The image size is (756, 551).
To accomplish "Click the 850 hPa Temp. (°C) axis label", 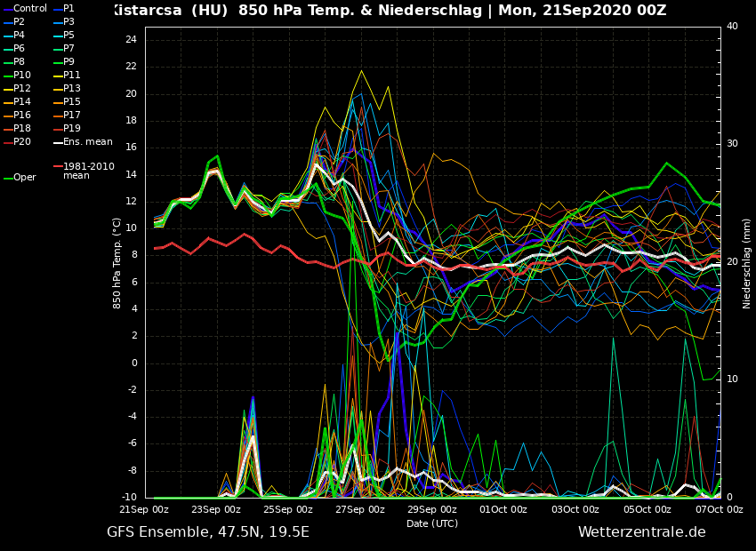I will (117, 263).
